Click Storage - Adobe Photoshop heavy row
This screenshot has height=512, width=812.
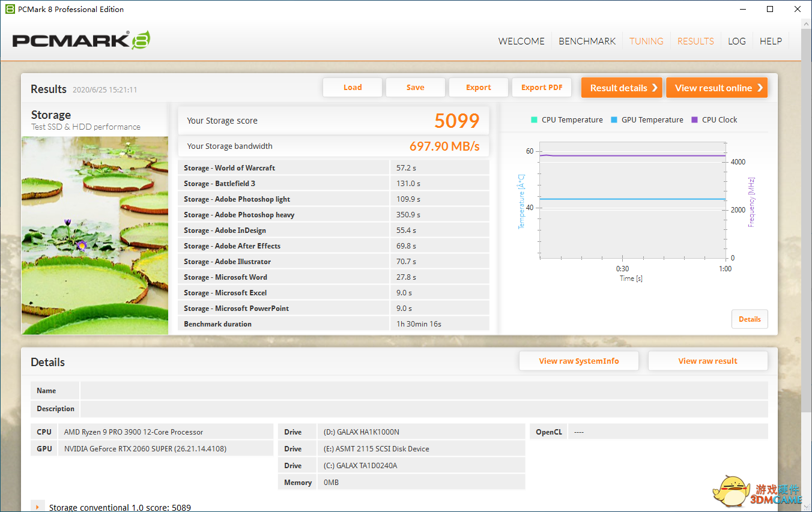pyautogui.click(x=334, y=215)
